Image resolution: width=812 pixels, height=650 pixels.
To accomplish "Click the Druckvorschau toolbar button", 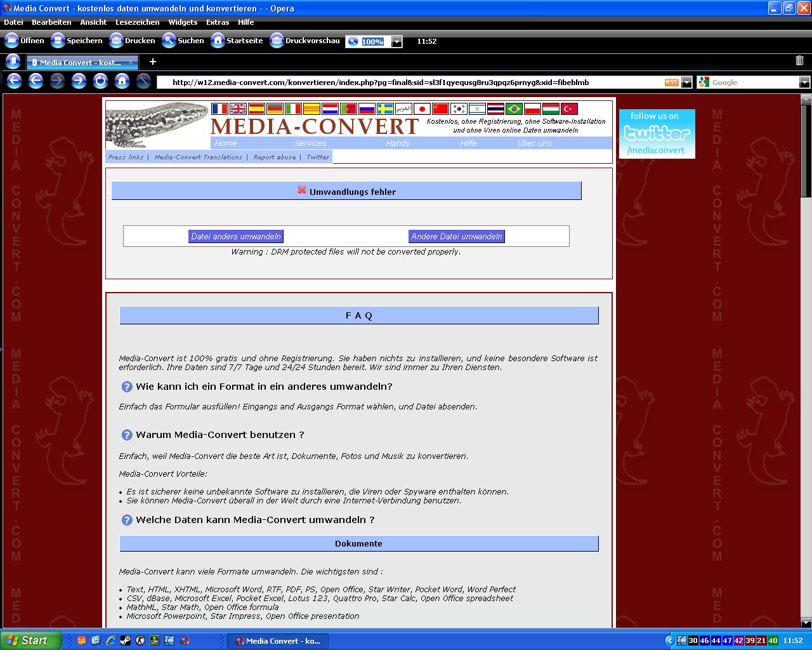I will (x=305, y=41).
